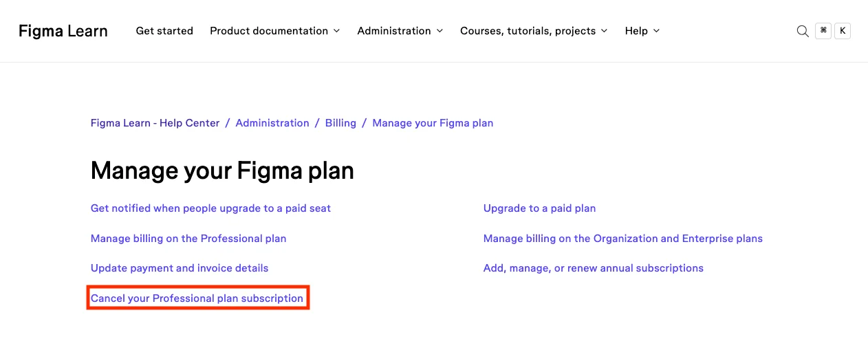Open Upgrade to a paid plan article
Screen dimensions: 868x350
click(539, 208)
